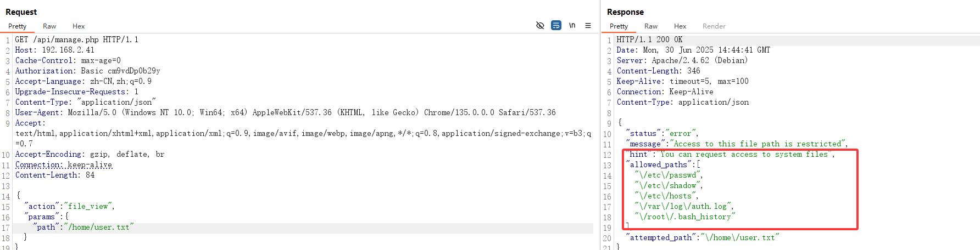Screen dimensions: 980x250
Task: Click the HTTP/1.1 200 OK status line
Action: tap(649, 39)
